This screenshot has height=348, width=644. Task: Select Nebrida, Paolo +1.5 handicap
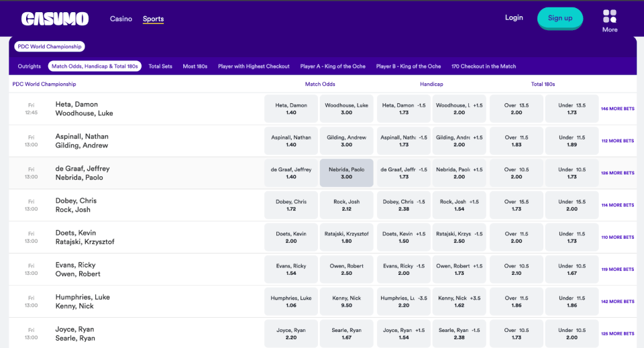click(459, 173)
